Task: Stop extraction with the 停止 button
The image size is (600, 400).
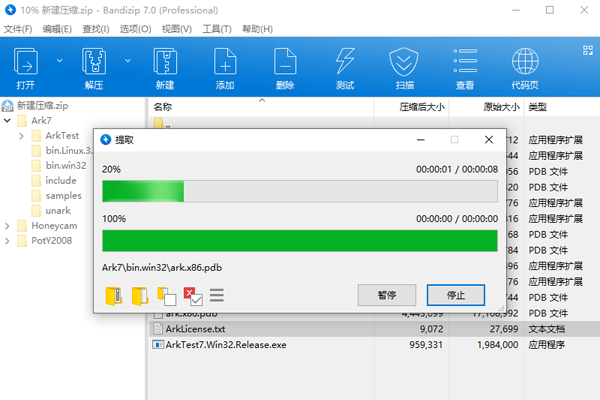Action: 456,295
